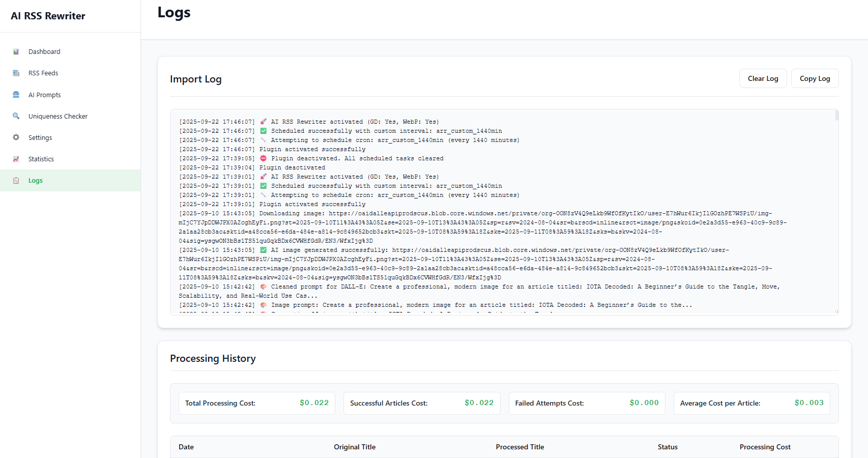Click the Total Processing Cost card

[256, 403]
